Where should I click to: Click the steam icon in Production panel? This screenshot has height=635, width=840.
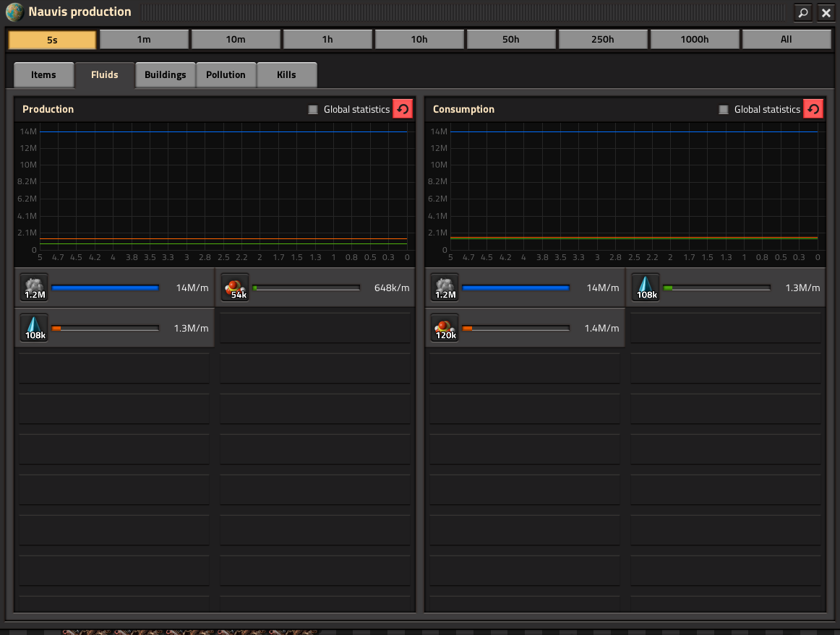point(34,288)
